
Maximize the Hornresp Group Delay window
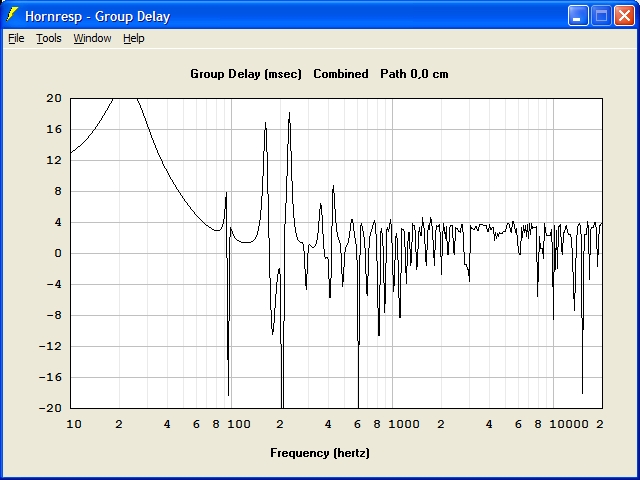(601, 16)
